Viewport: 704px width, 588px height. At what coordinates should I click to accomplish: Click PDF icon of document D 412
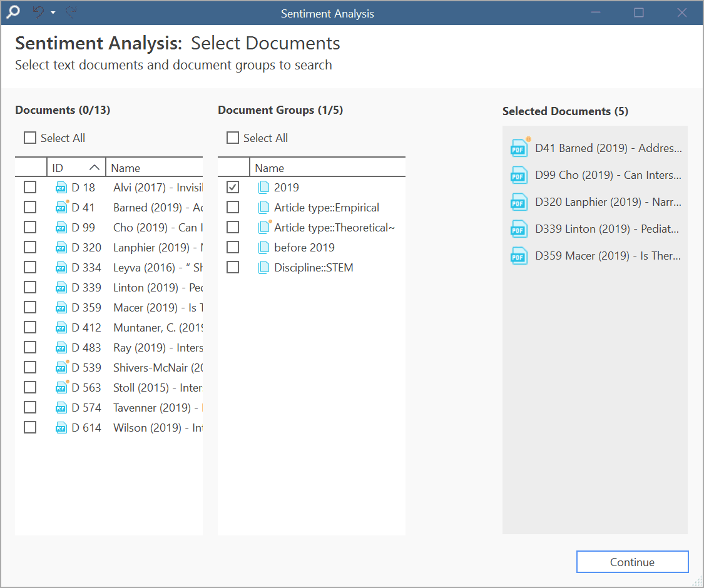61,328
